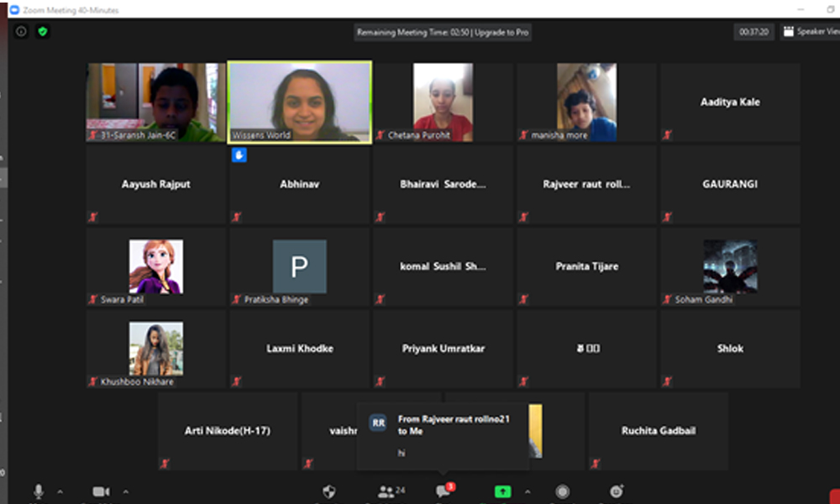
Task: Open the Participants panel
Action: click(387, 491)
